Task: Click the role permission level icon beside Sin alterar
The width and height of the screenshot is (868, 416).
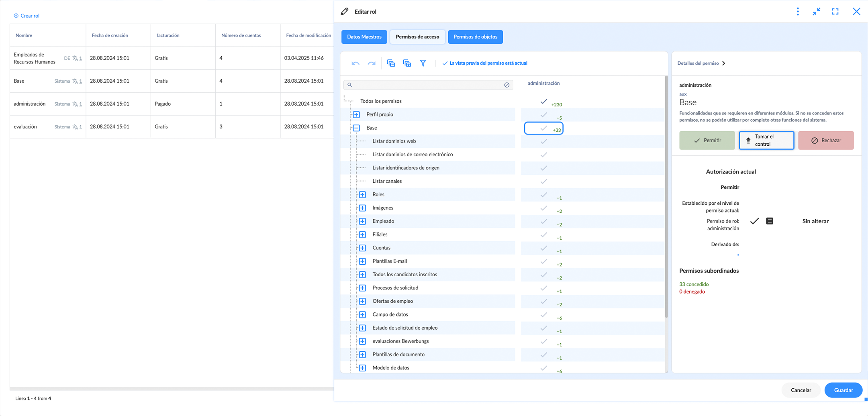Action: click(769, 221)
